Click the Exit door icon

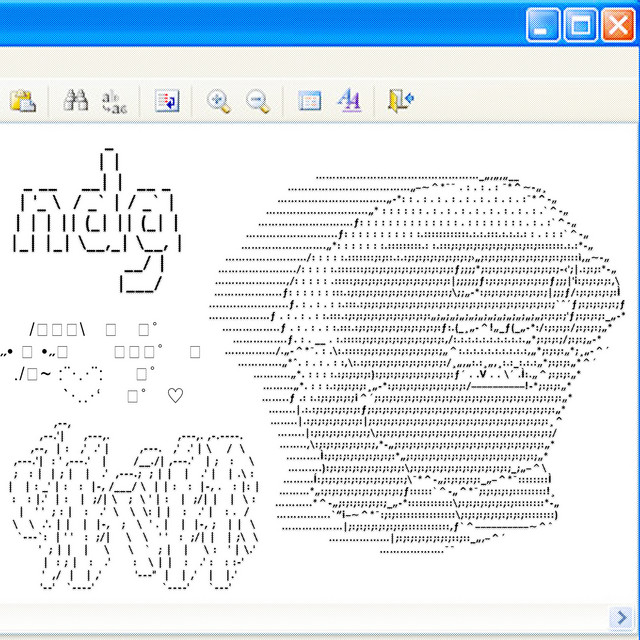coord(401,100)
